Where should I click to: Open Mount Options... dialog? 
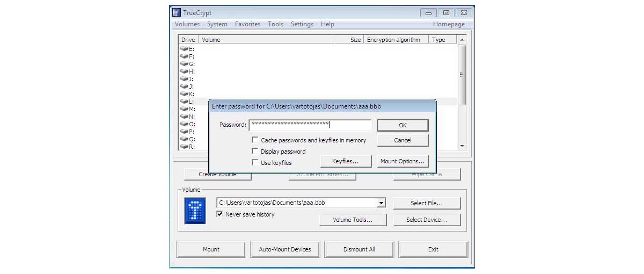tap(402, 161)
